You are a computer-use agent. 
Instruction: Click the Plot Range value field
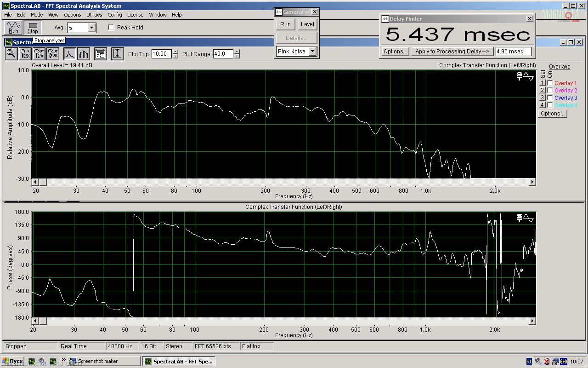[223, 54]
